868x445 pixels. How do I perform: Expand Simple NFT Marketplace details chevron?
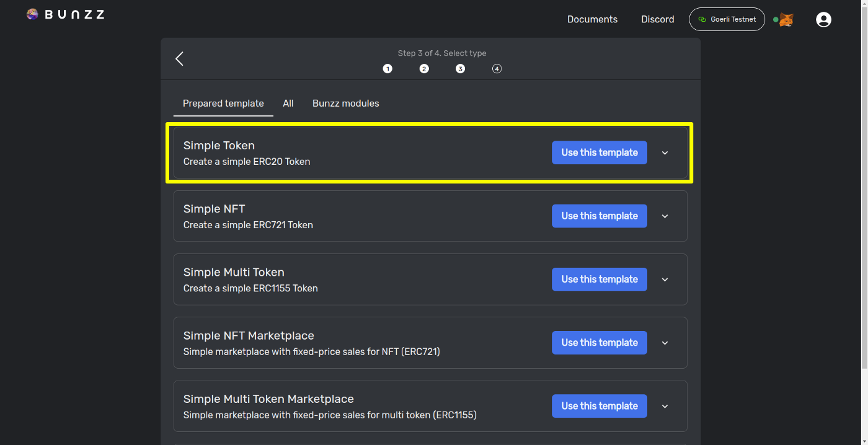click(665, 343)
